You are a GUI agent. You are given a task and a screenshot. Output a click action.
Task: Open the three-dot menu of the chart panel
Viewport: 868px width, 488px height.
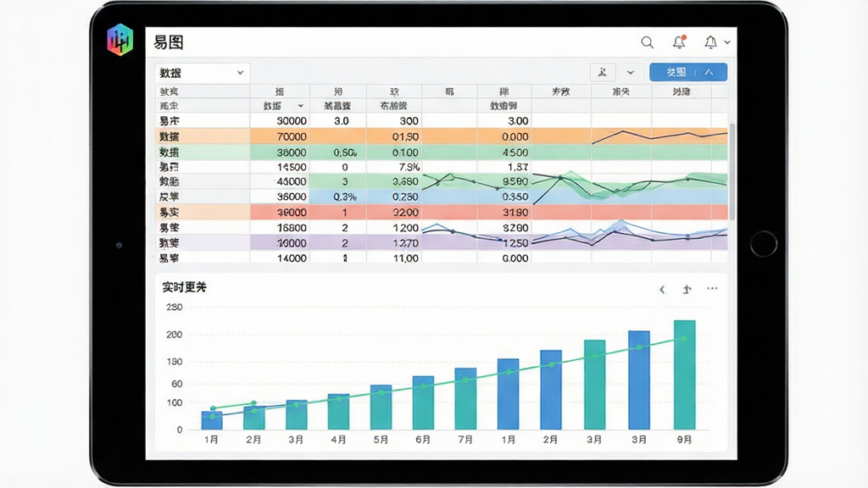pos(712,288)
